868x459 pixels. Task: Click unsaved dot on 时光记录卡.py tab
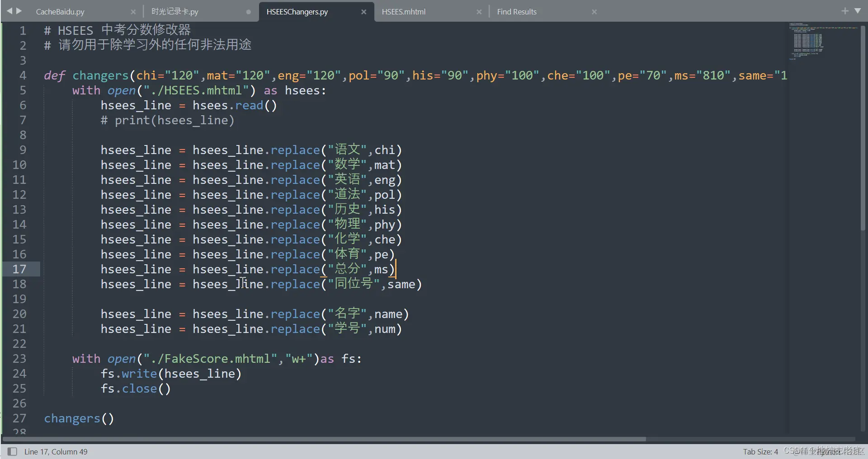[248, 12]
